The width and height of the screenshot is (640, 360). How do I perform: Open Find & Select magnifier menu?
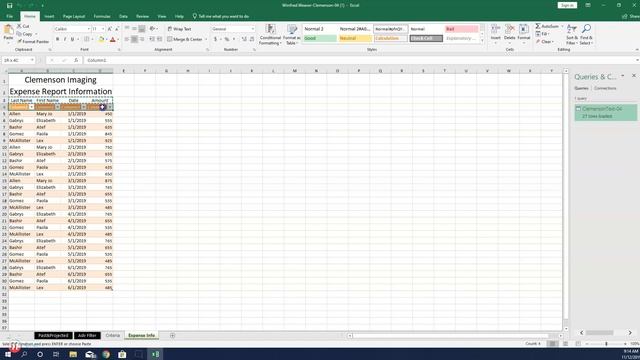[x=586, y=34]
